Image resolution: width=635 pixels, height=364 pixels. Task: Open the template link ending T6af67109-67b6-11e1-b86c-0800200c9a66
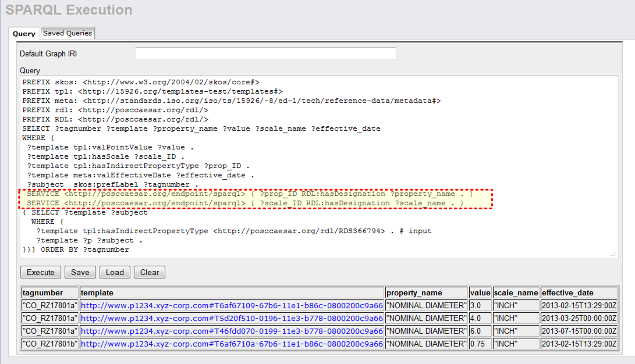click(232, 305)
